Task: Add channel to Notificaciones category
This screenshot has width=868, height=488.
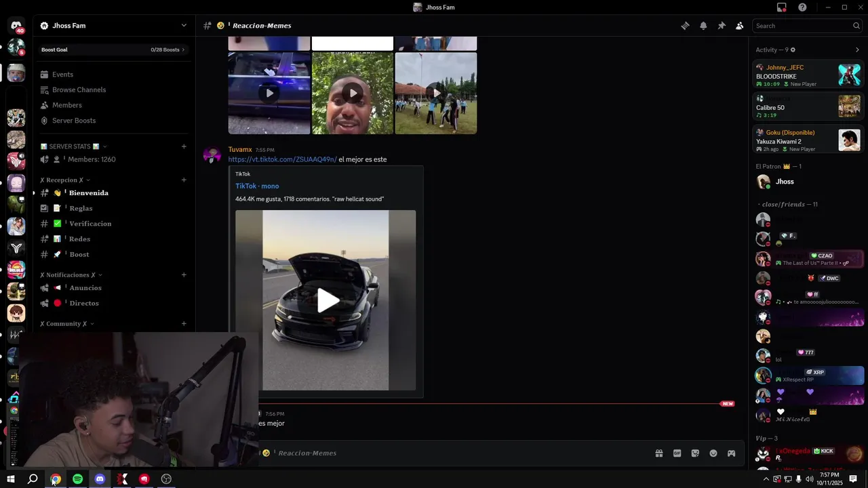Action: click(184, 275)
